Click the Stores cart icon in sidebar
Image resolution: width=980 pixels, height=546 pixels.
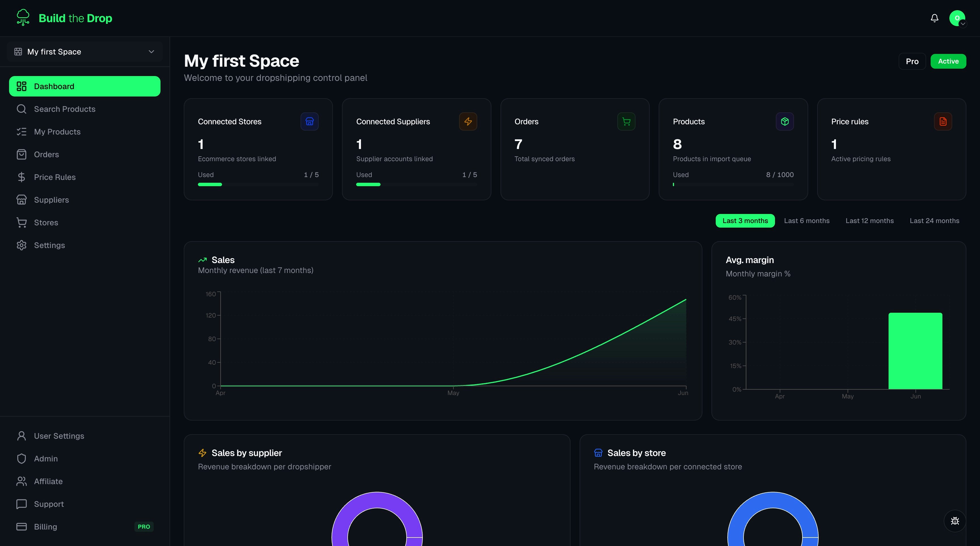click(x=22, y=222)
